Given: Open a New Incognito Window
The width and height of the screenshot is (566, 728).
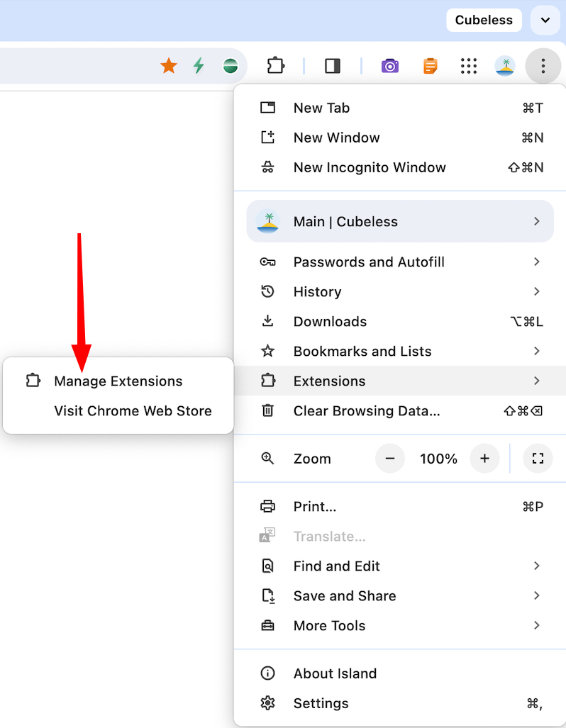Looking at the screenshot, I should coord(399,167).
